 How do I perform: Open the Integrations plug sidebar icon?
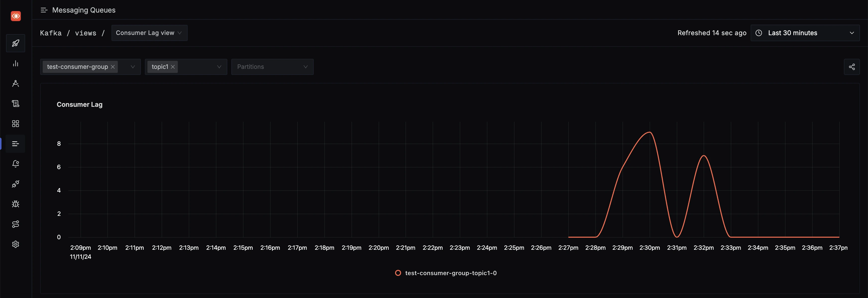(x=16, y=184)
